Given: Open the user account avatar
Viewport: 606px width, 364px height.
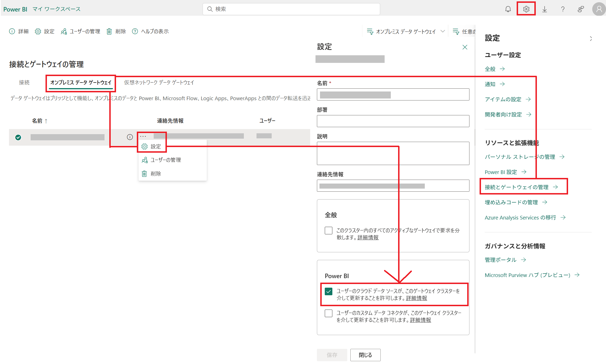Looking at the screenshot, I should pyautogui.click(x=599, y=9).
